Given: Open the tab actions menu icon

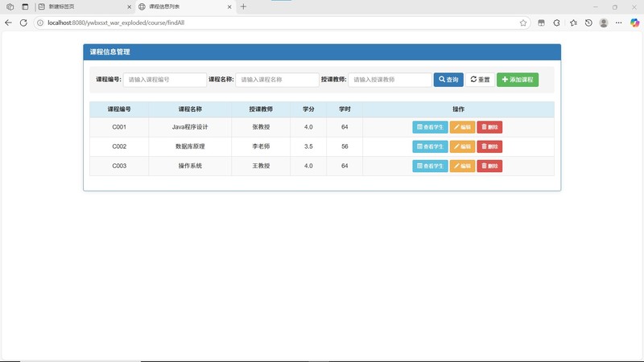Looking at the screenshot, I should pyautogui.click(x=25, y=6).
